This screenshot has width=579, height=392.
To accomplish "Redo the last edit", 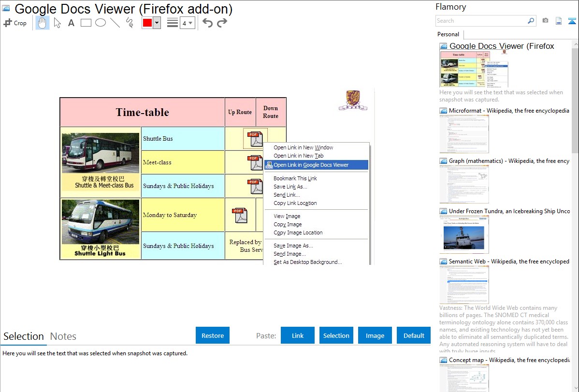I will point(222,23).
